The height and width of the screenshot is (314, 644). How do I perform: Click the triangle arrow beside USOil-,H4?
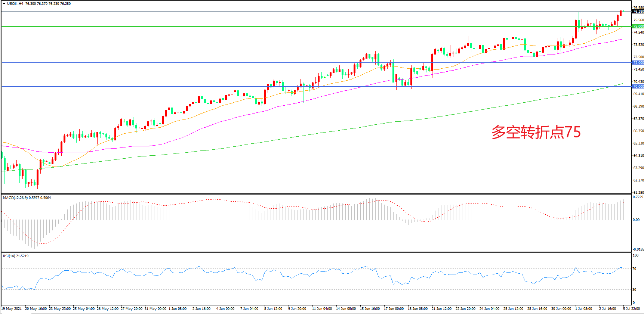[x=4, y=4]
